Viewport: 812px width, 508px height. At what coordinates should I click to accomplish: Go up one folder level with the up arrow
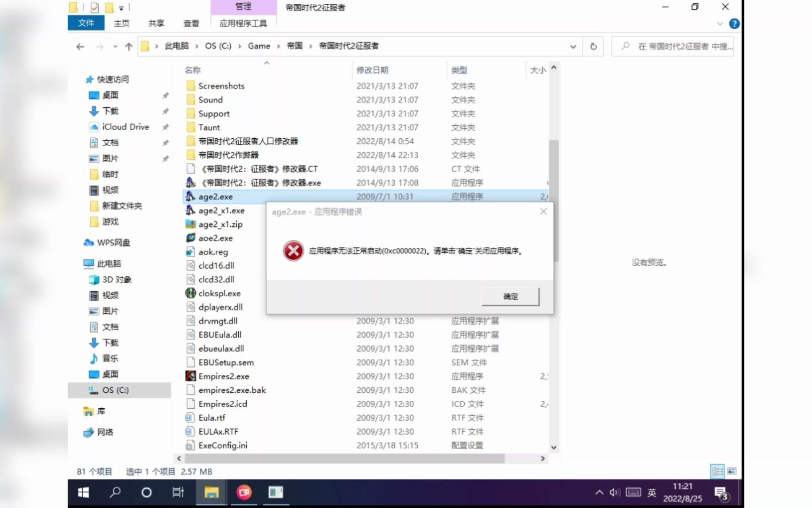(x=129, y=46)
